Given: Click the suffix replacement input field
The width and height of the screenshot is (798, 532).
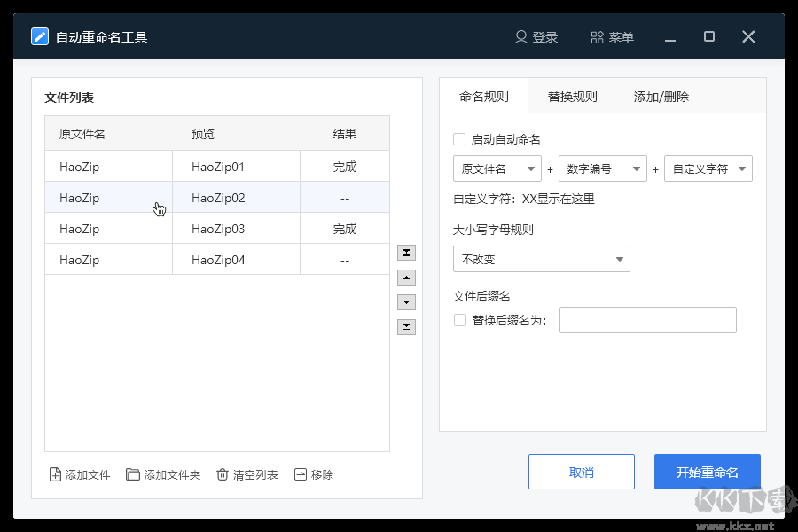Looking at the screenshot, I should 647,320.
